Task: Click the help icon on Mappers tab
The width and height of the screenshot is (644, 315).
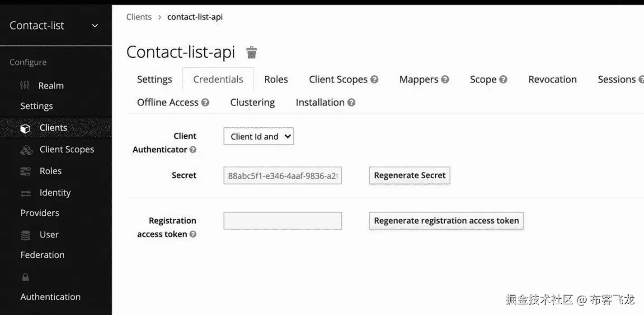Action: (x=445, y=79)
